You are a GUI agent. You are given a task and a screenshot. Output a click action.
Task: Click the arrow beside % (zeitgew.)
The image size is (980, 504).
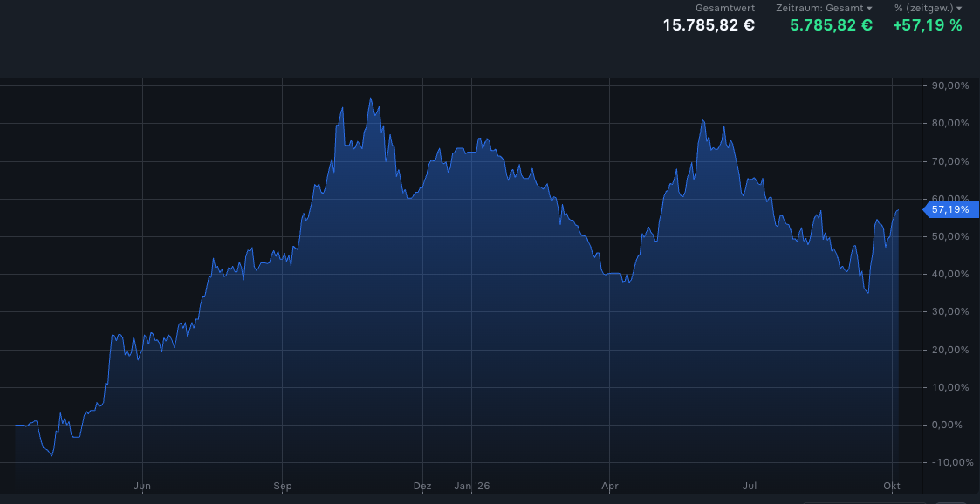pos(959,9)
